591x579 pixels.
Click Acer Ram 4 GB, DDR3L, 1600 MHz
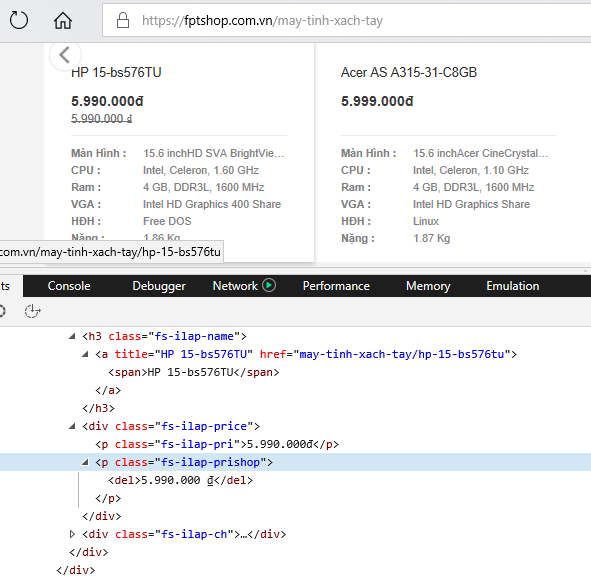coord(473,187)
